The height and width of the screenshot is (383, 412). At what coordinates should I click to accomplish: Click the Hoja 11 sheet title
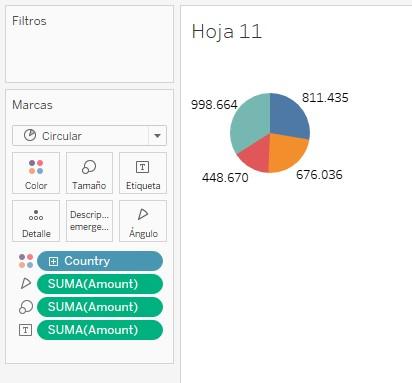227,32
